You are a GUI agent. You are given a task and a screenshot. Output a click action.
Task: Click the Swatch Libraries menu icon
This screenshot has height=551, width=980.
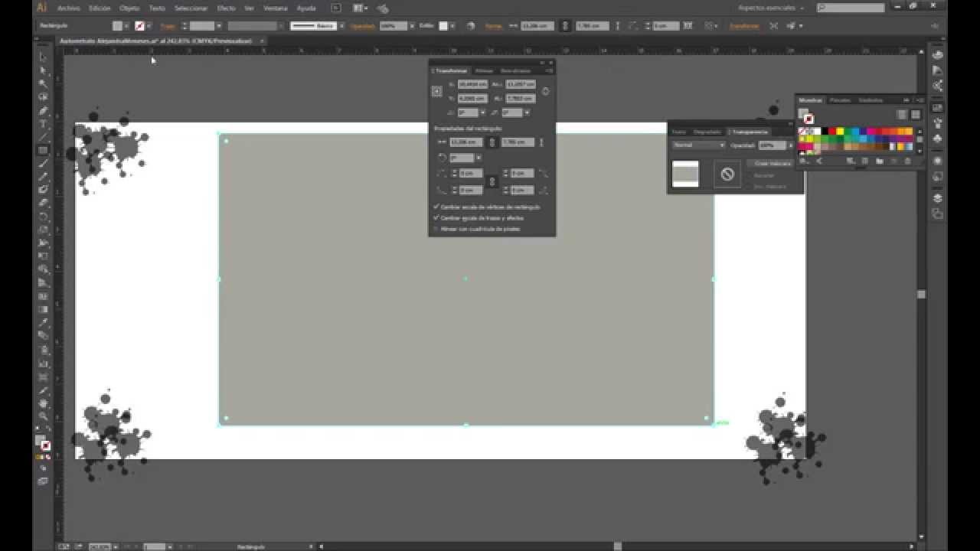pyautogui.click(x=803, y=161)
